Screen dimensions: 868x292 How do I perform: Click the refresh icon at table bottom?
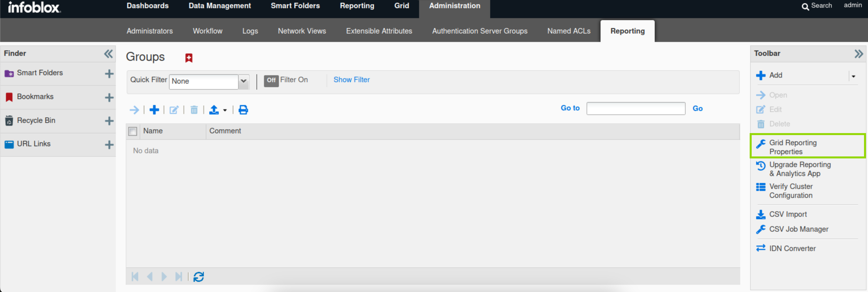tap(198, 277)
